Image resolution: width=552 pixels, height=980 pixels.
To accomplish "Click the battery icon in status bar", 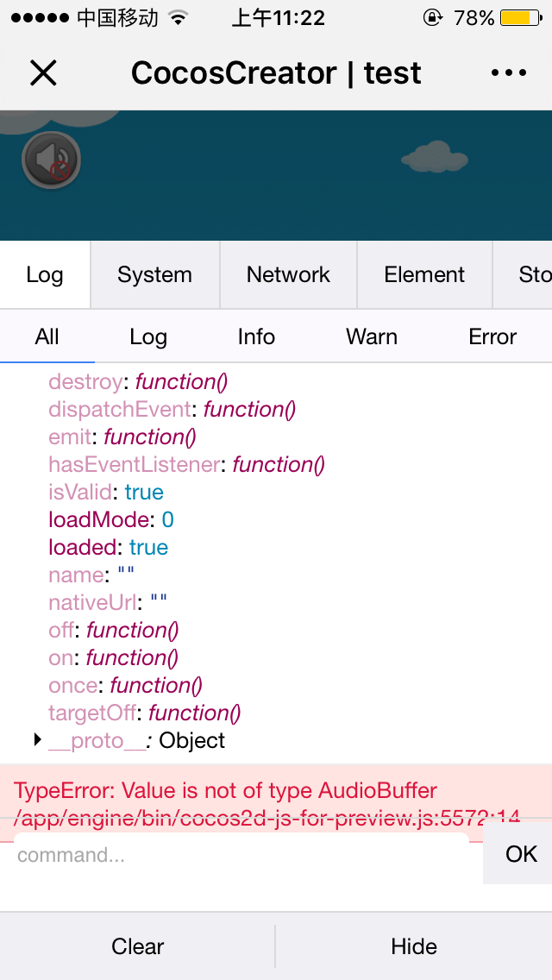I will [x=519, y=18].
